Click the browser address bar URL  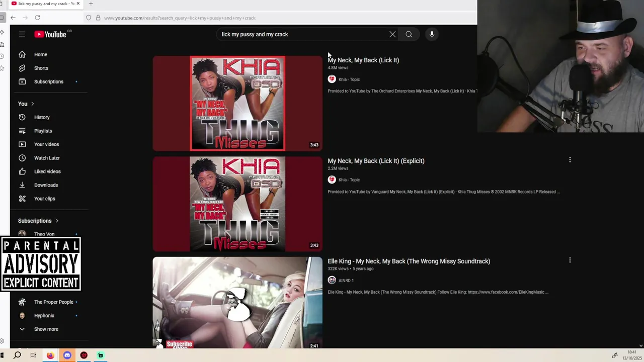pyautogui.click(x=180, y=18)
